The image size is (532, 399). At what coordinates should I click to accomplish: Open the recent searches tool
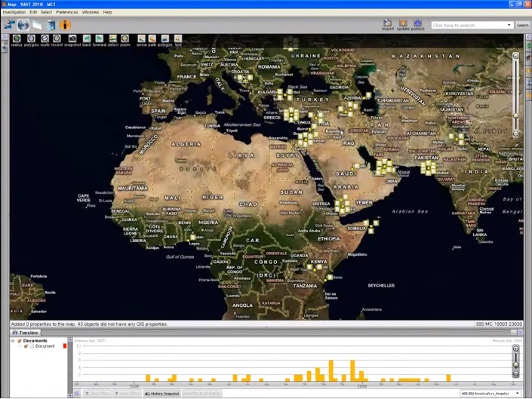pos(57,38)
